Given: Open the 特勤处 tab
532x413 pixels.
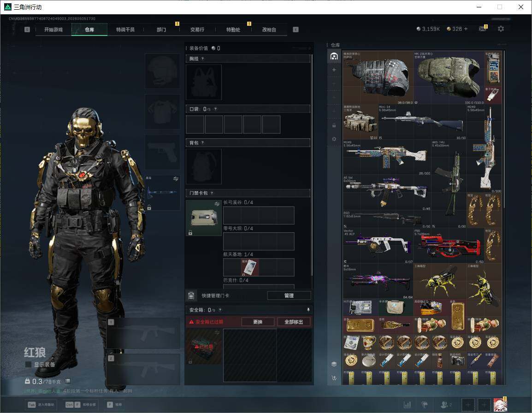Looking at the screenshot, I should click(233, 29).
